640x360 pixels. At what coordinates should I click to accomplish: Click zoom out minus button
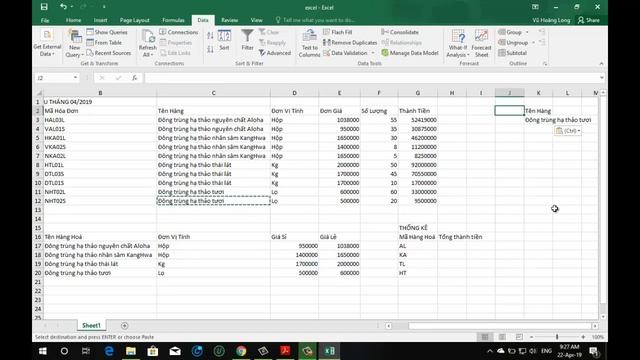tap(531, 337)
